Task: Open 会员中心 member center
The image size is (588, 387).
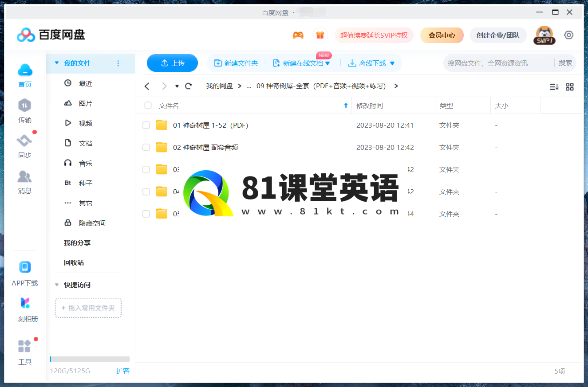Action: pyautogui.click(x=442, y=35)
